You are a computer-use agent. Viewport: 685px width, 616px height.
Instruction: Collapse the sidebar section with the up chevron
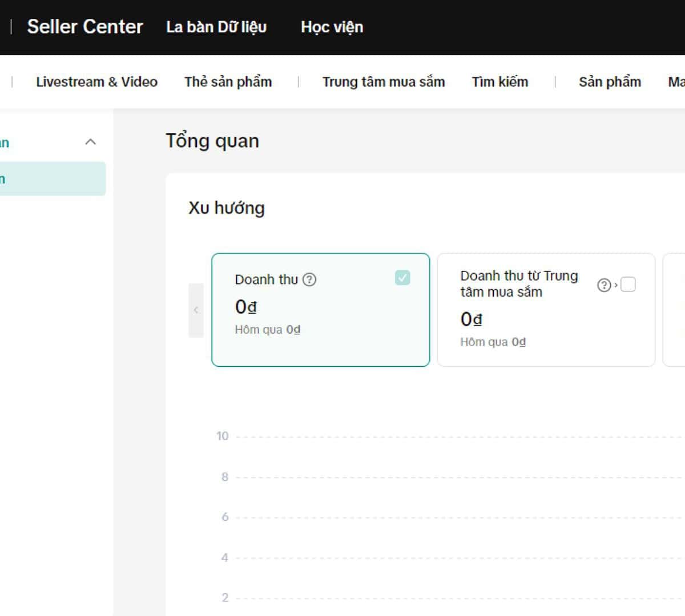click(90, 142)
